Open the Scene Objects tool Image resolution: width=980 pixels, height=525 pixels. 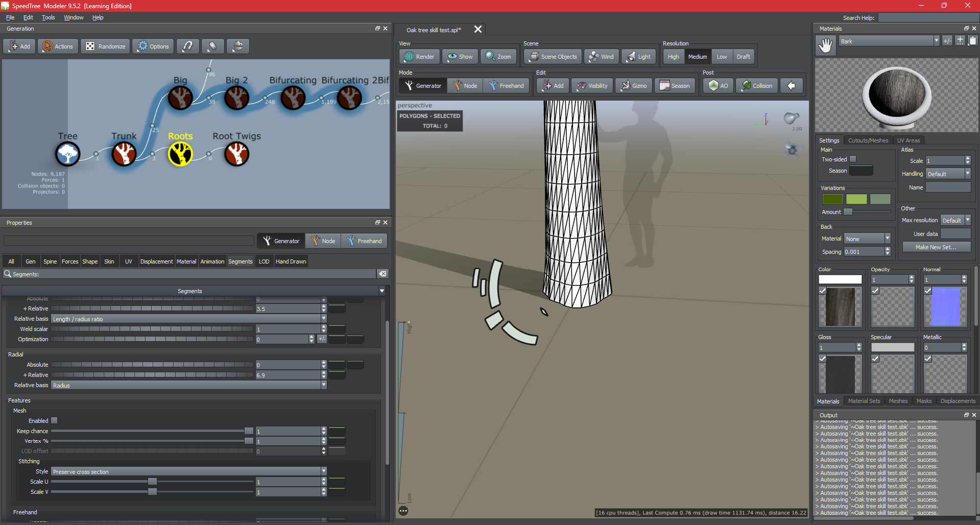pos(553,57)
